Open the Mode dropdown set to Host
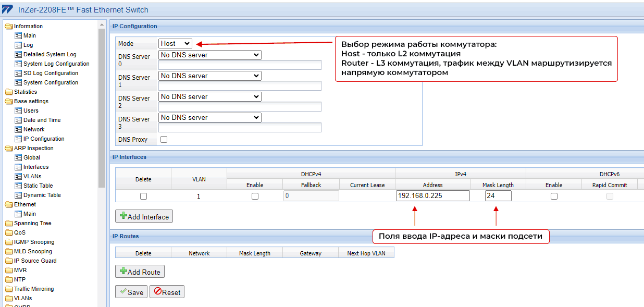Image resolution: width=644 pixels, height=307 pixels. coord(175,44)
